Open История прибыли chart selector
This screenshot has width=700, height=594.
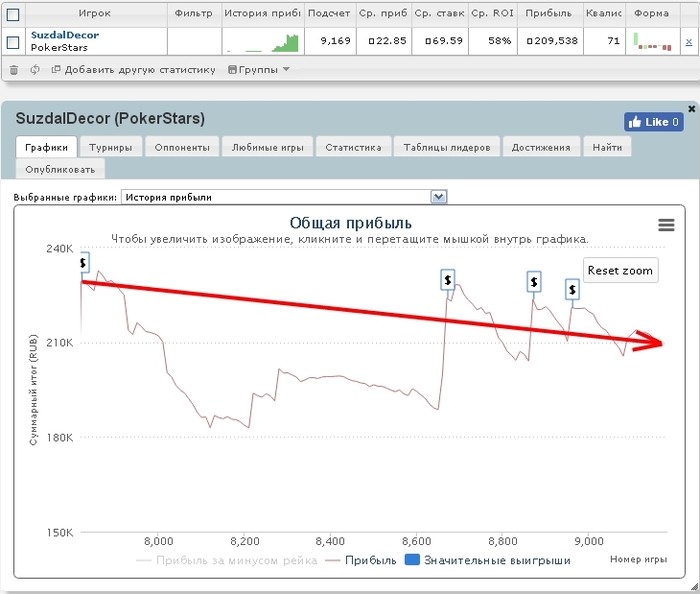click(284, 197)
